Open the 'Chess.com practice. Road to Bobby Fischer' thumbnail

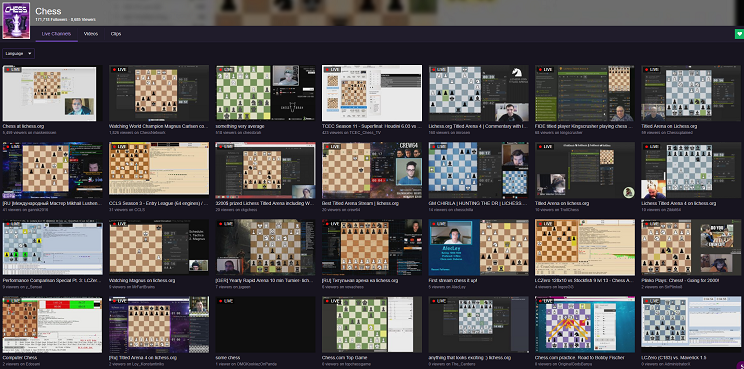pyautogui.click(x=585, y=325)
